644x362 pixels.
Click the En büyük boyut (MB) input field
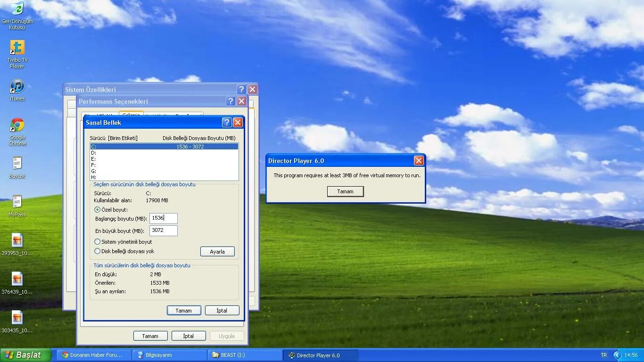tap(164, 230)
